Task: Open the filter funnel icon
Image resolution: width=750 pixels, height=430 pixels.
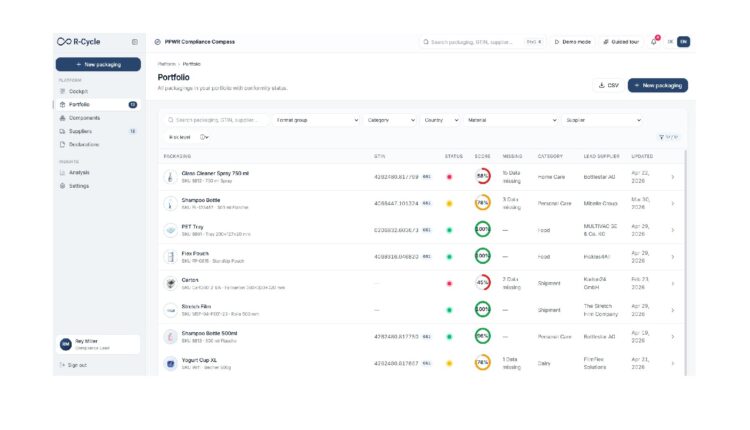Action: (x=662, y=137)
